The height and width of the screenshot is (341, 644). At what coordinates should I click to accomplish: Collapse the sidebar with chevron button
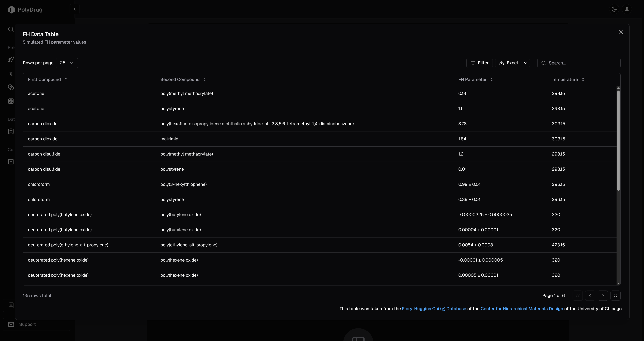(x=74, y=9)
